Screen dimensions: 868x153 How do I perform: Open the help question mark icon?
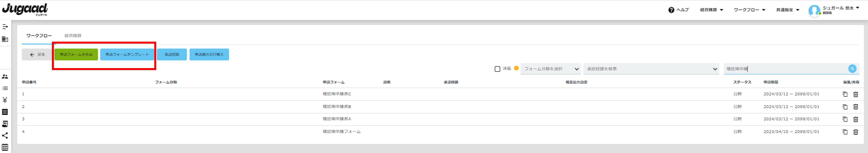671,10
